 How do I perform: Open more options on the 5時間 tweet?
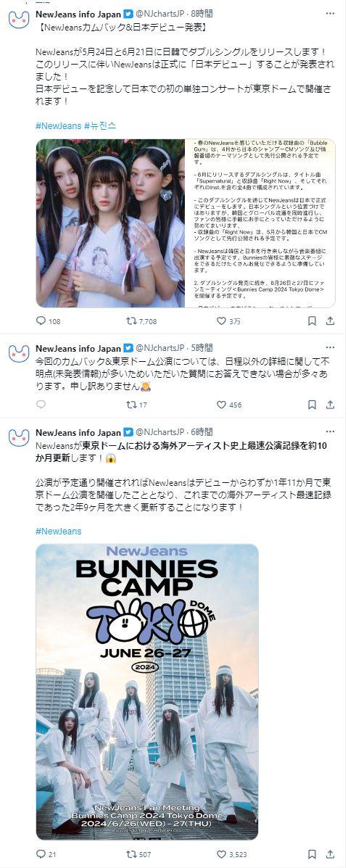(x=330, y=347)
